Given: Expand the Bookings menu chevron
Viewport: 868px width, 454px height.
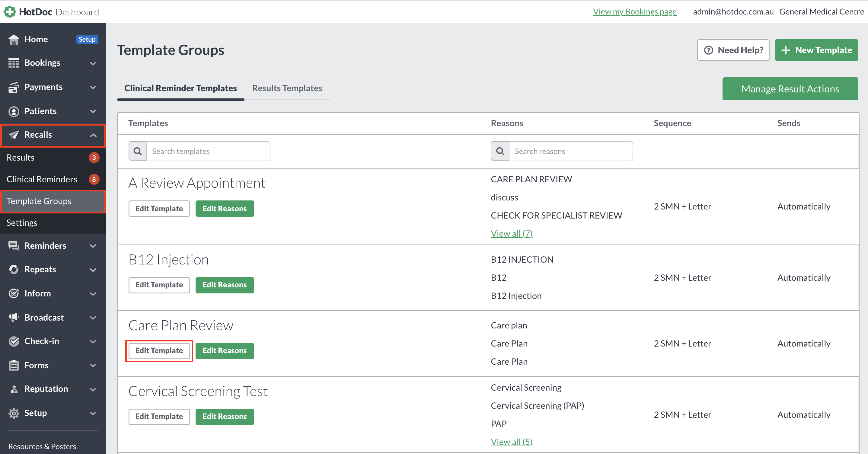Looking at the screenshot, I should click(x=93, y=63).
